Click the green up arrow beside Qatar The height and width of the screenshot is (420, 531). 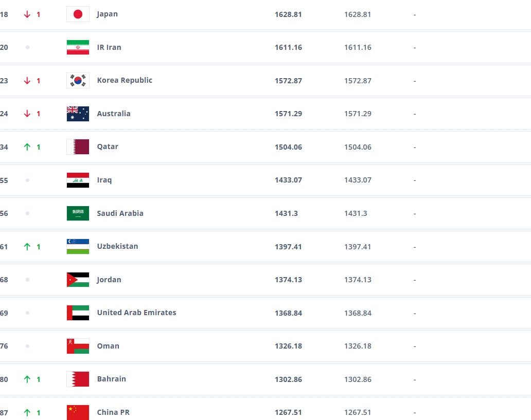coord(27,147)
